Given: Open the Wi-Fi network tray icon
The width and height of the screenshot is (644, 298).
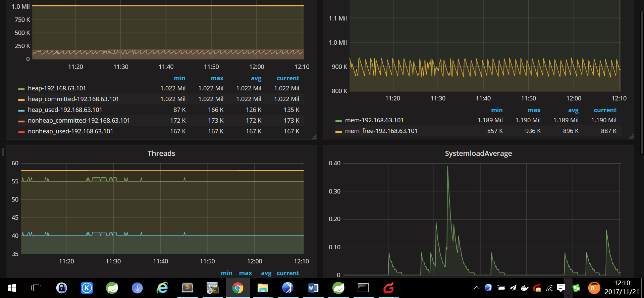Looking at the screenshot, I should (x=549, y=288).
